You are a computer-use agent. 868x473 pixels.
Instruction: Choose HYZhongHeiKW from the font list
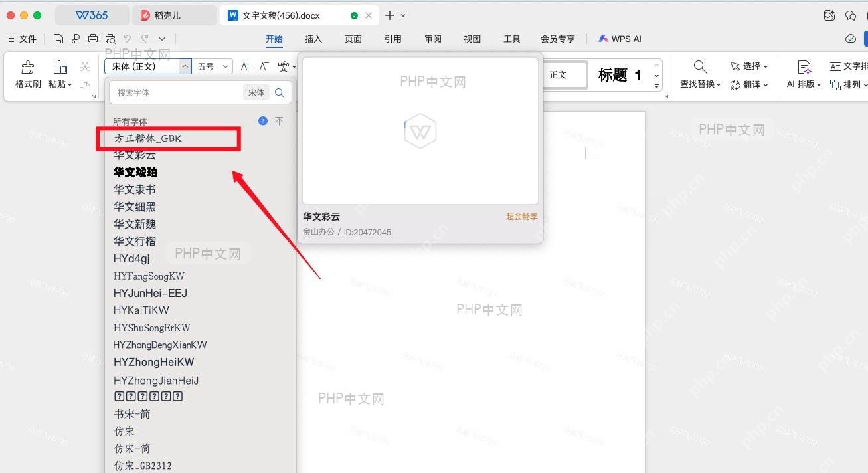tap(154, 362)
